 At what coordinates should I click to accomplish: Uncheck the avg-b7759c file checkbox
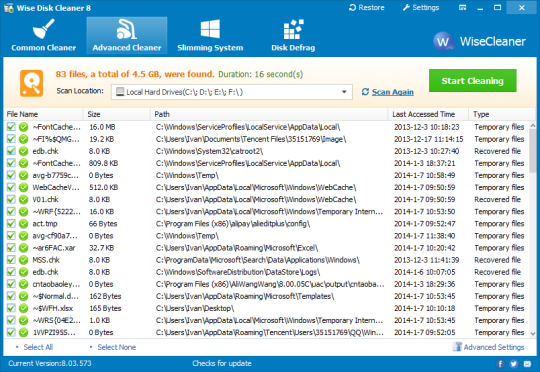(x=11, y=175)
